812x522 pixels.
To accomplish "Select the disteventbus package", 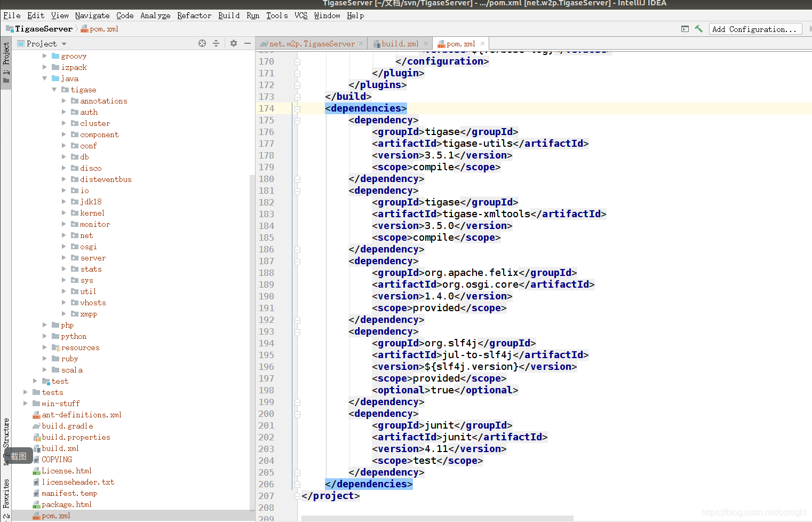I will (x=106, y=179).
